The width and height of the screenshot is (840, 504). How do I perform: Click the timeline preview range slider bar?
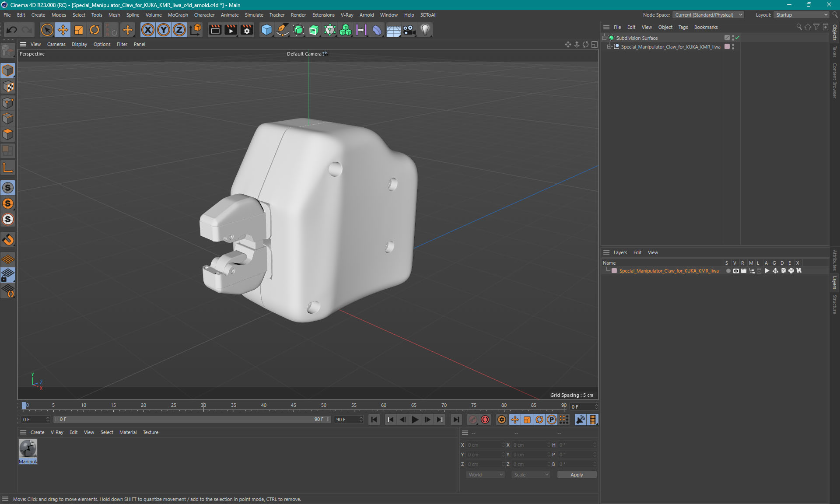tap(192, 420)
